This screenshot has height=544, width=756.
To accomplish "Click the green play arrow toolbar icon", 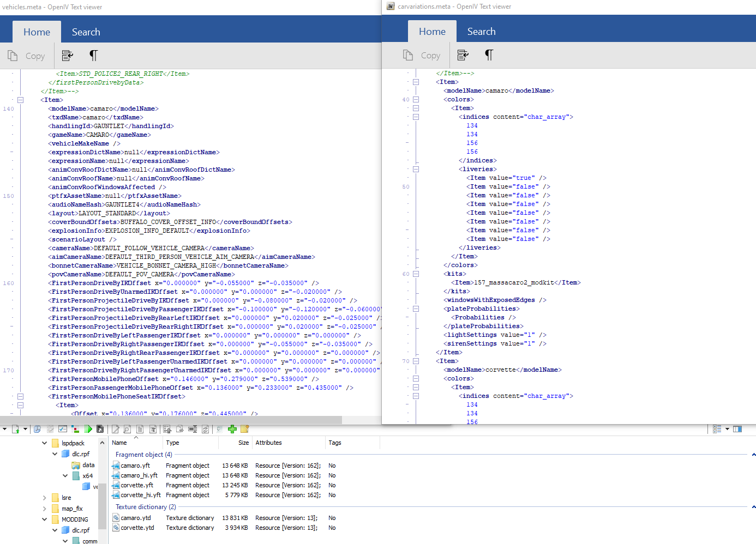I will [x=88, y=429].
